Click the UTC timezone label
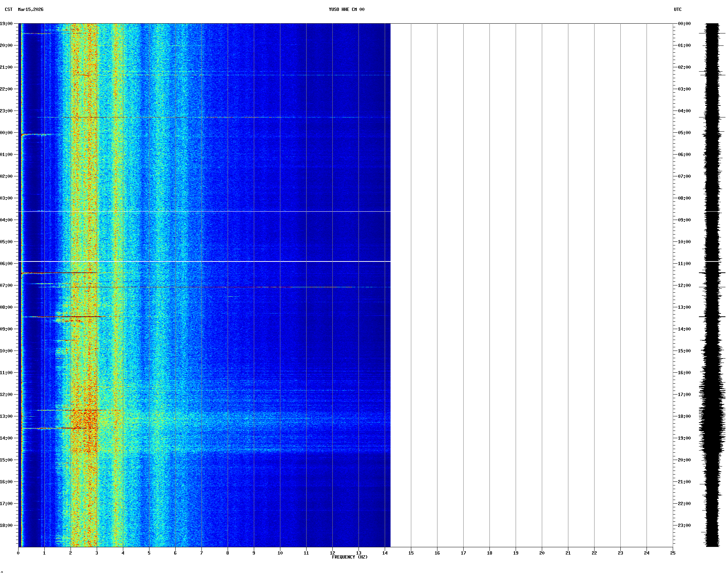 point(677,9)
